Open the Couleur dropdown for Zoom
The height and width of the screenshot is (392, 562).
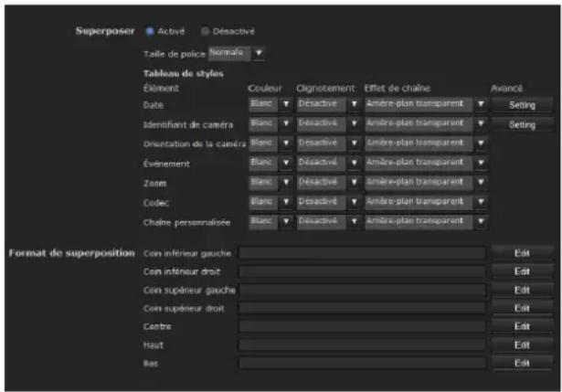pos(270,182)
